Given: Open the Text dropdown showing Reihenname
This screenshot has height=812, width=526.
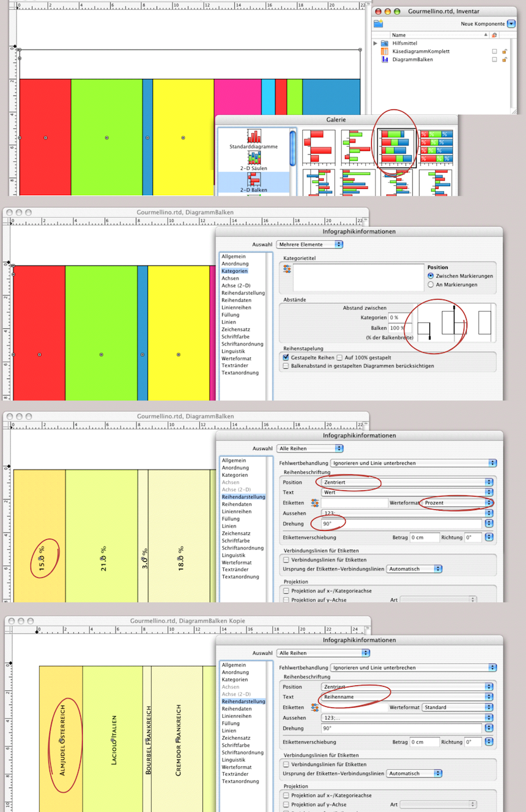Looking at the screenshot, I should coord(488,697).
